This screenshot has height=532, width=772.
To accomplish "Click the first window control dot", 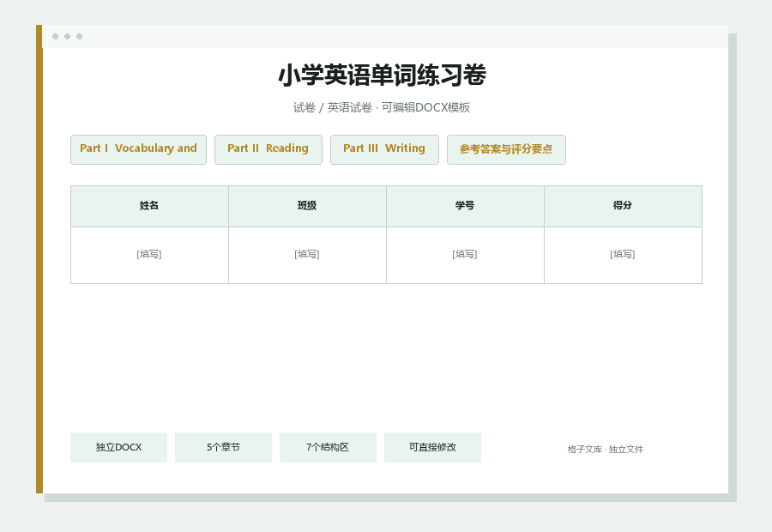I will click(55, 36).
